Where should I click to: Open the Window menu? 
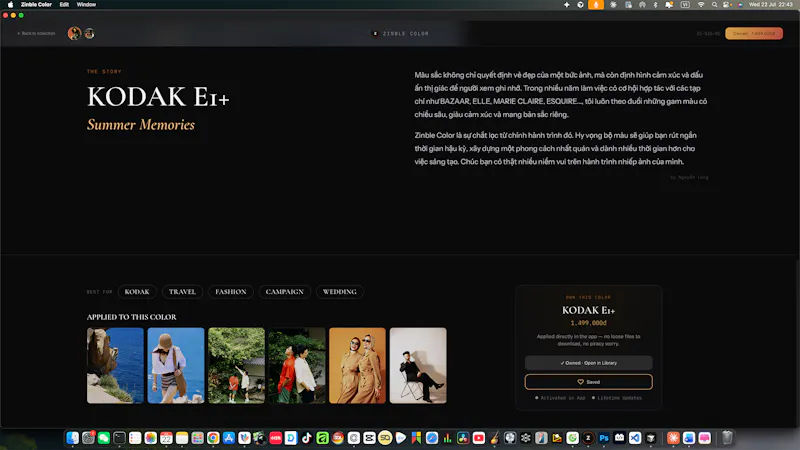click(x=86, y=5)
